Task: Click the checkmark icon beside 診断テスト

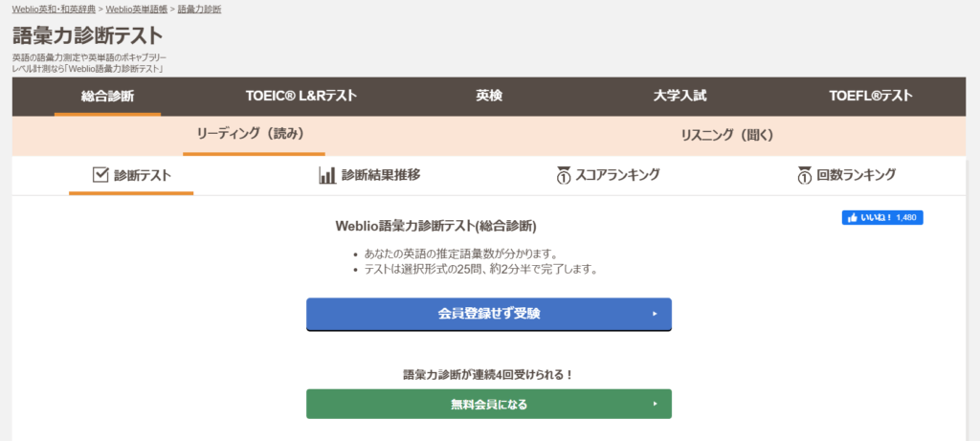Action: point(100,175)
